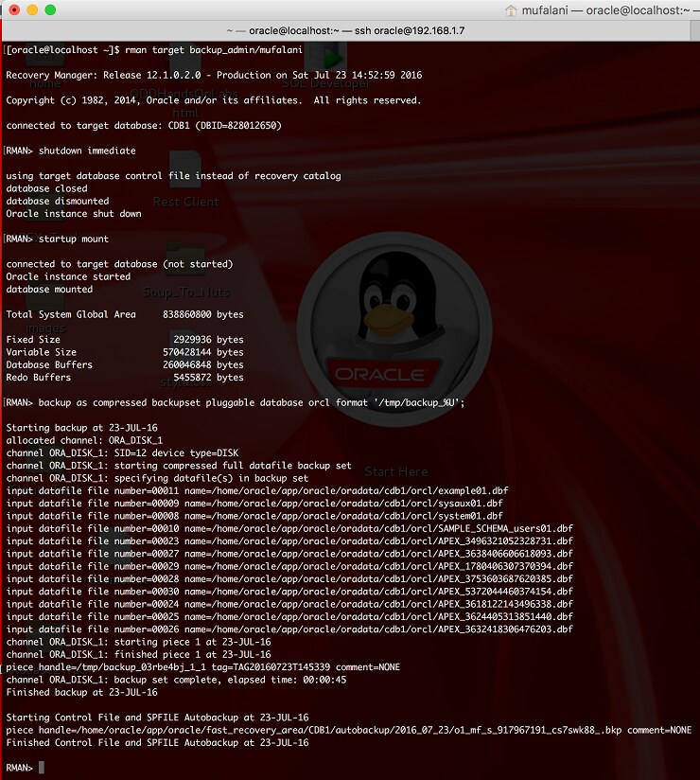700x780 pixels.
Task: Click the 'database mounted' line
Action: (x=49, y=289)
